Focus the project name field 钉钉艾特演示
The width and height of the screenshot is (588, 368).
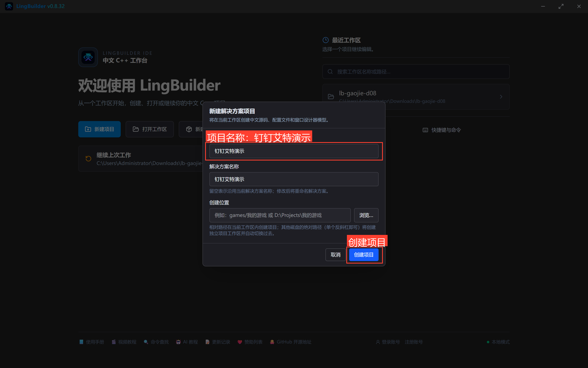point(294,151)
